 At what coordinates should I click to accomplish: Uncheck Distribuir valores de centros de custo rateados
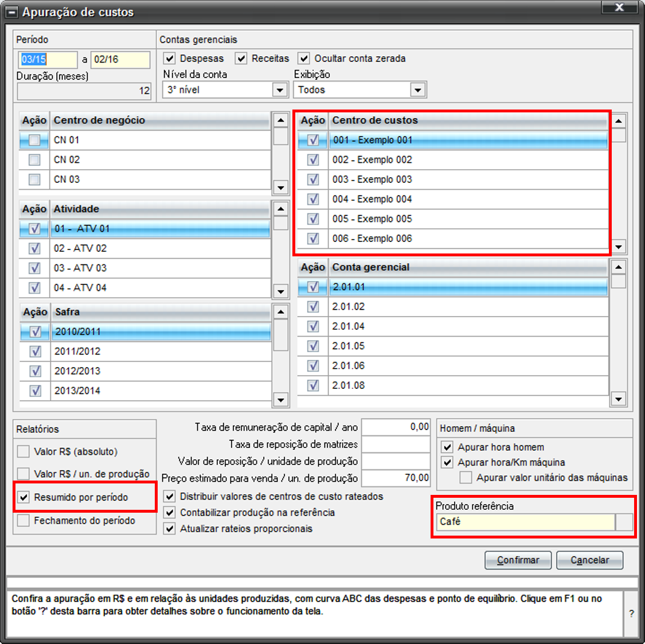pyautogui.click(x=169, y=496)
